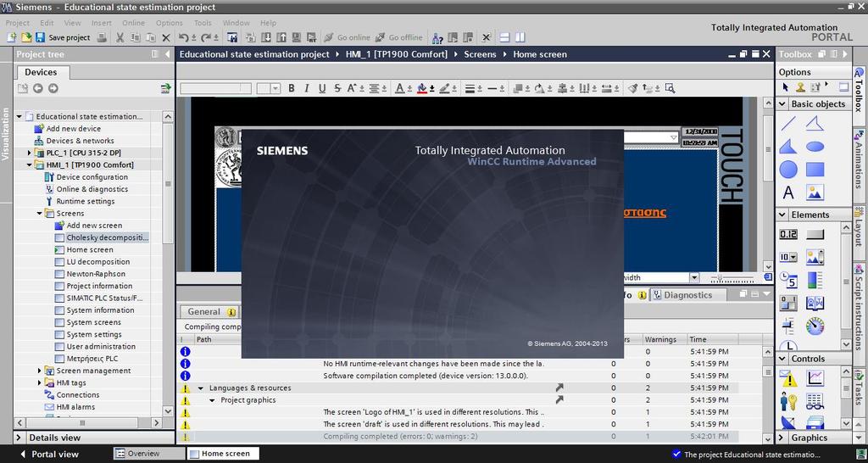Collapse the Screens folder in tree
Image resolution: width=868 pixels, height=463 pixels.
39,213
